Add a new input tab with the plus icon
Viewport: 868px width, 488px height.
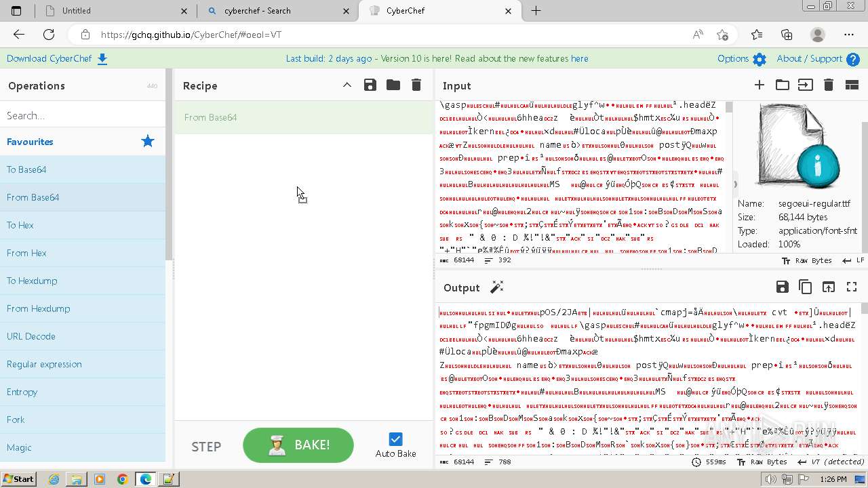[x=759, y=85]
